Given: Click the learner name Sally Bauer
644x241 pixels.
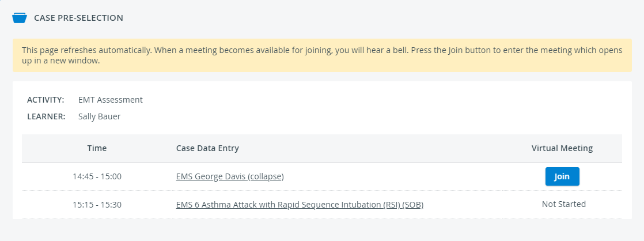Looking at the screenshot, I should pyautogui.click(x=100, y=117).
